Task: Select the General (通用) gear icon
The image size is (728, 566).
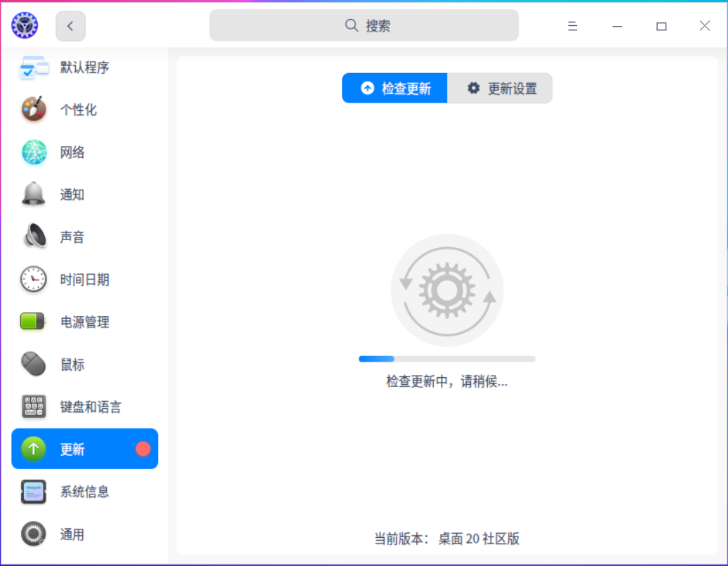Action: 34,534
